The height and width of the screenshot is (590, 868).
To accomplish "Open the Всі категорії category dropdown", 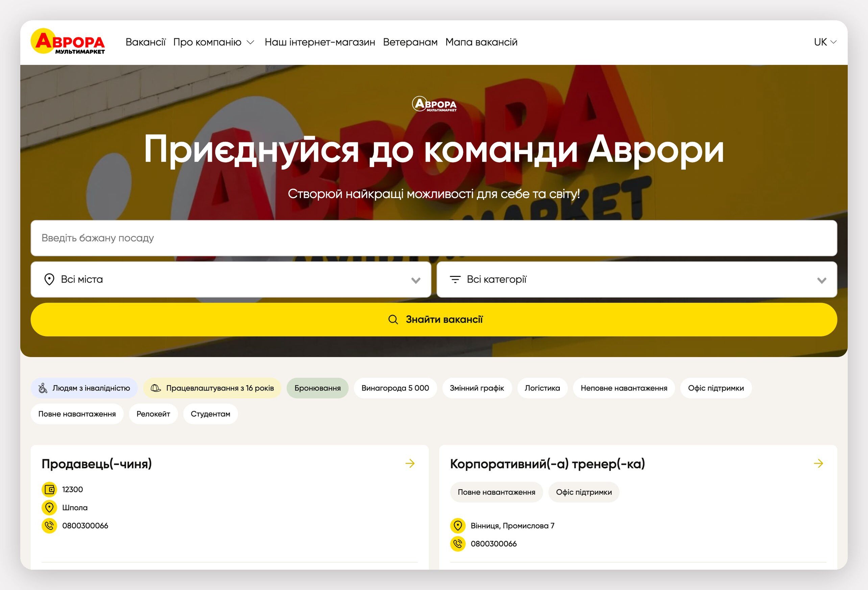I will (x=637, y=280).
